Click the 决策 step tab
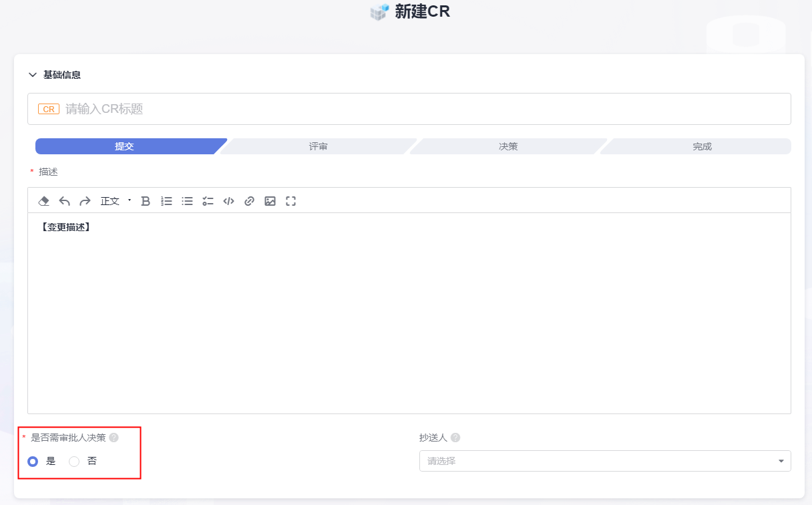The height and width of the screenshot is (505, 812). pyautogui.click(x=508, y=146)
